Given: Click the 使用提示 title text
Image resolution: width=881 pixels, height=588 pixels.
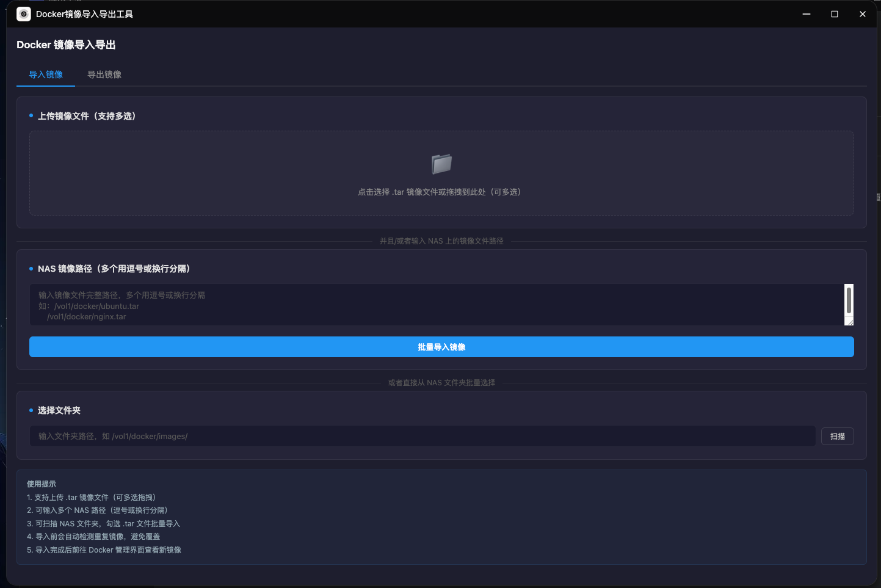Looking at the screenshot, I should (42, 484).
